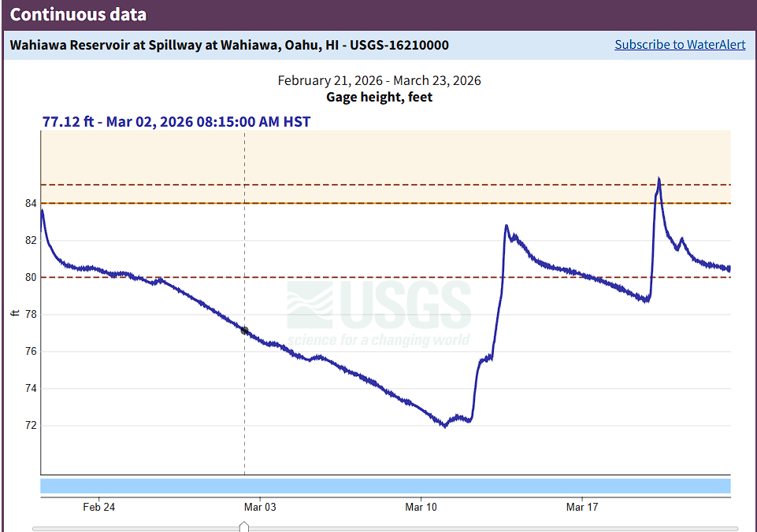Click the black data point marker on the line
This screenshot has width=757, height=532.
tap(244, 331)
